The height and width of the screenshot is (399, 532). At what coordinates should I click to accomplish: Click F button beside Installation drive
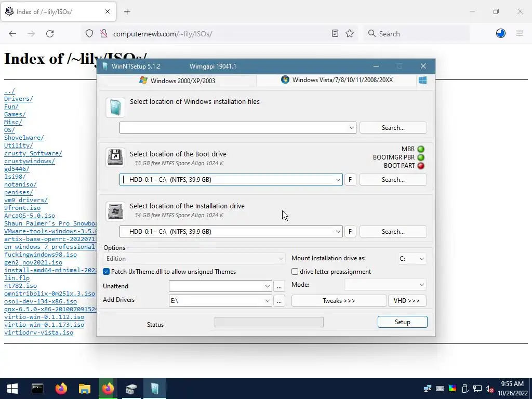click(x=350, y=232)
